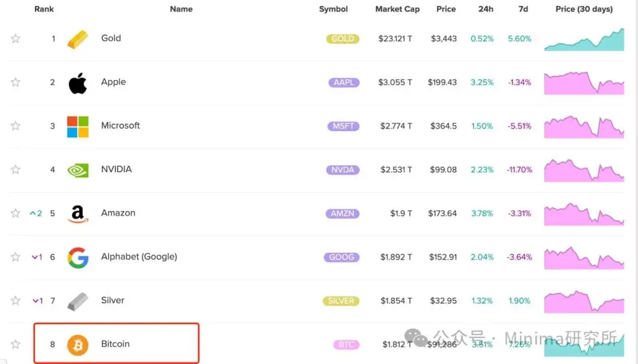Click the MSFT symbol badge
Viewport: 638px width, 364px height.
tap(343, 126)
